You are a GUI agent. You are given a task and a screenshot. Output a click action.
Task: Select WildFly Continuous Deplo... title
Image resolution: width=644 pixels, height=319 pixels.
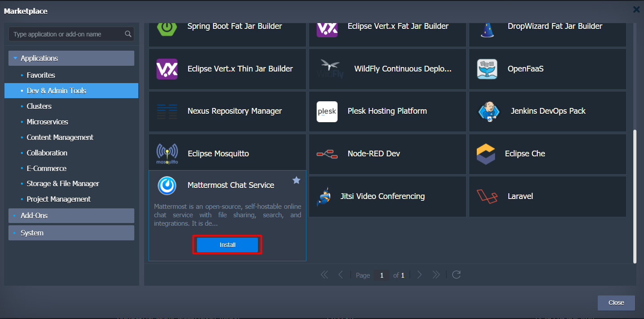pyautogui.click(x=403, y=69)
